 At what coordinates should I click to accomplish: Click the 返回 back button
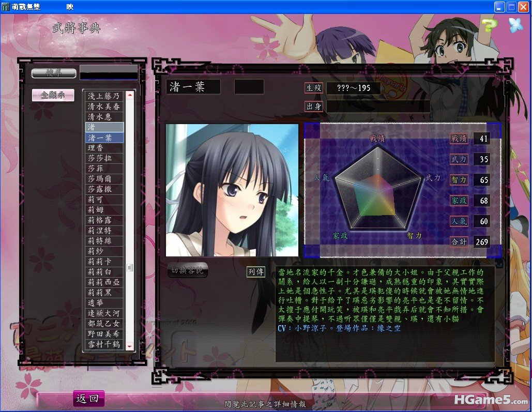pos(88,398)
